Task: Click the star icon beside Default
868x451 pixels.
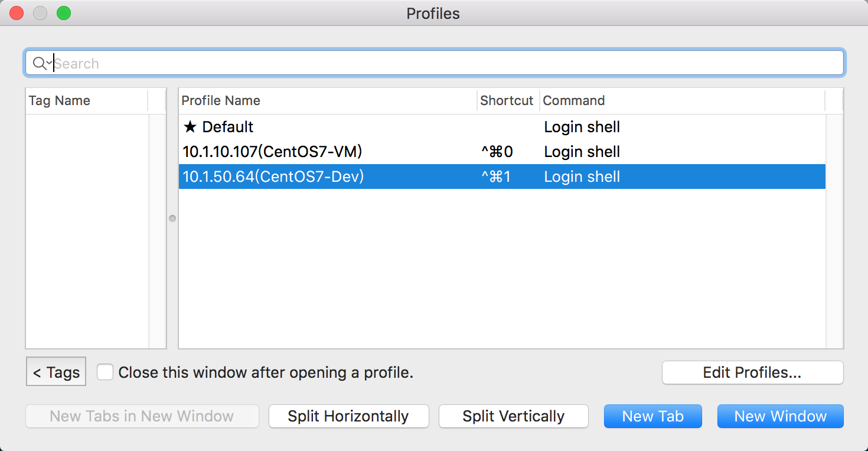Action: (190, 127)
